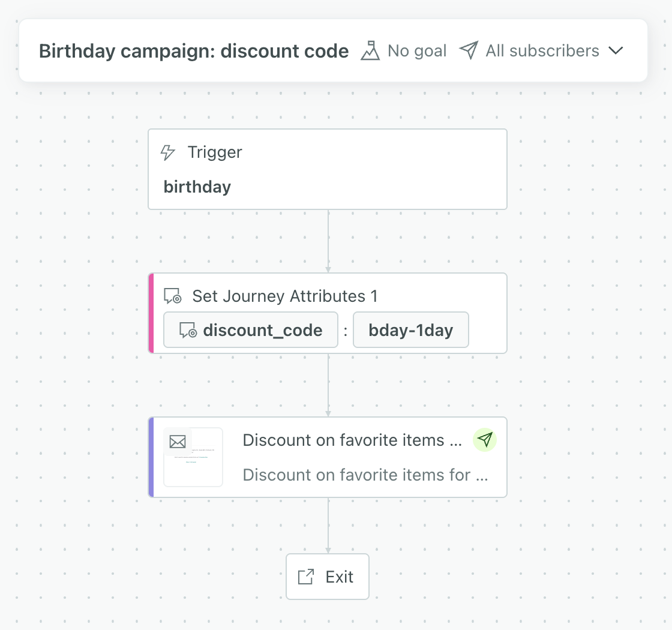Screen dimensions: 672x630
Task: Click the bday-1day value chip
Action: 411,330
